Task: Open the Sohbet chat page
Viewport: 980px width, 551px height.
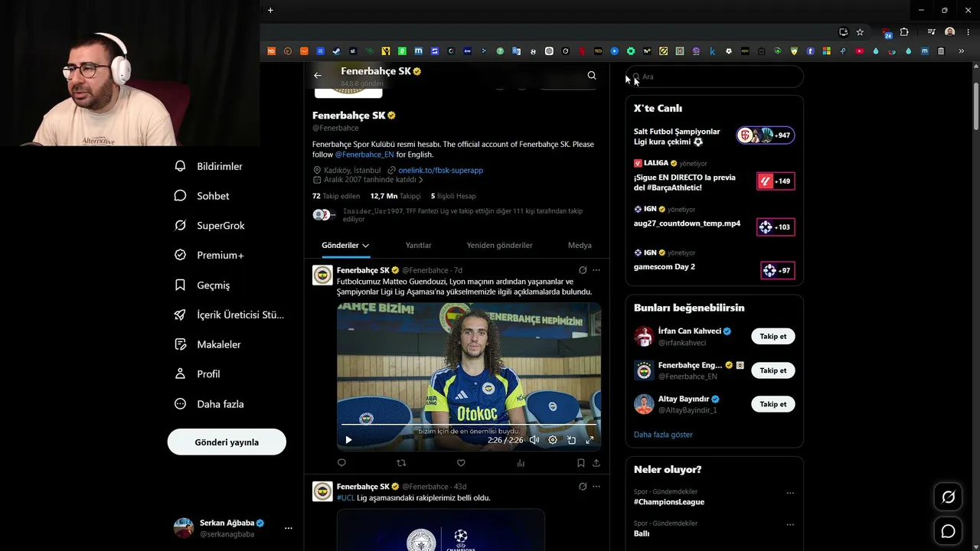Action: 202,196
